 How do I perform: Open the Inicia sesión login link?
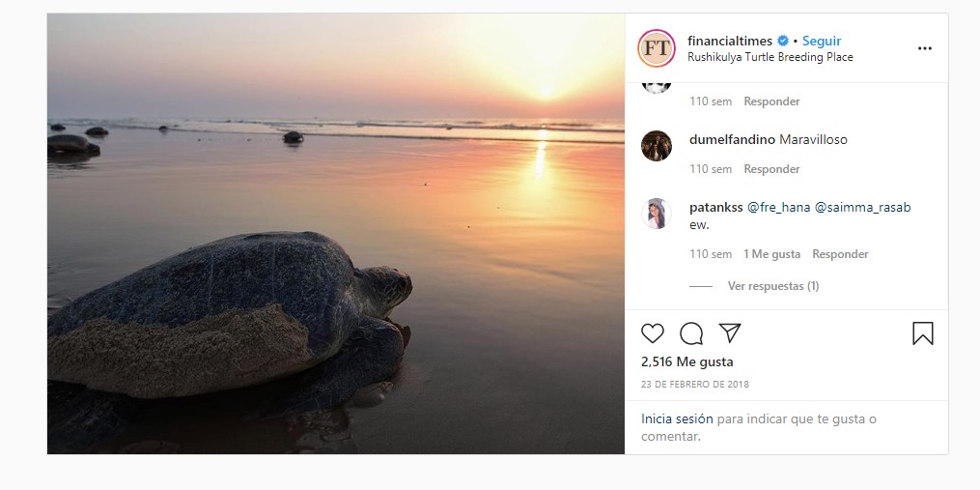click(668, 418)
